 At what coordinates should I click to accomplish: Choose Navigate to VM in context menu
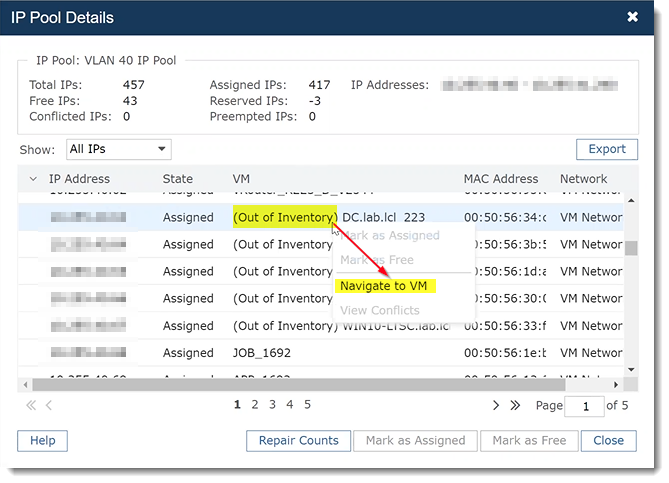[384, 286]
